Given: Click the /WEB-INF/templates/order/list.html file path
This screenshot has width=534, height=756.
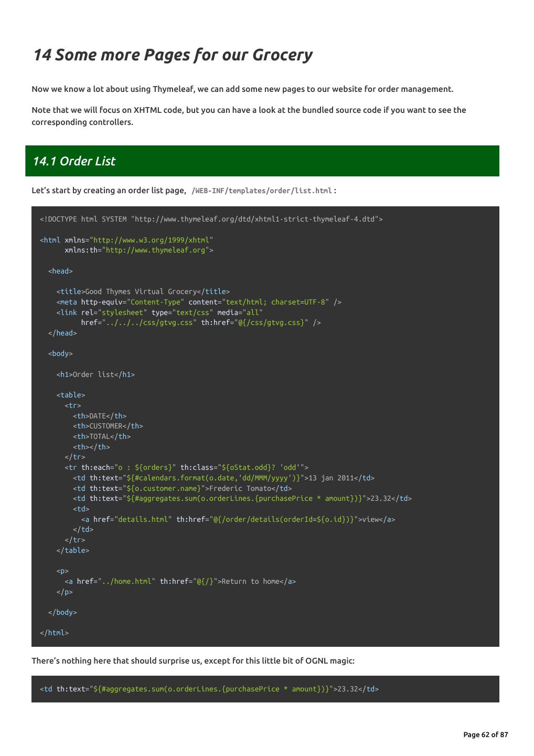Looking at the screenshot, I should (262, 191).
